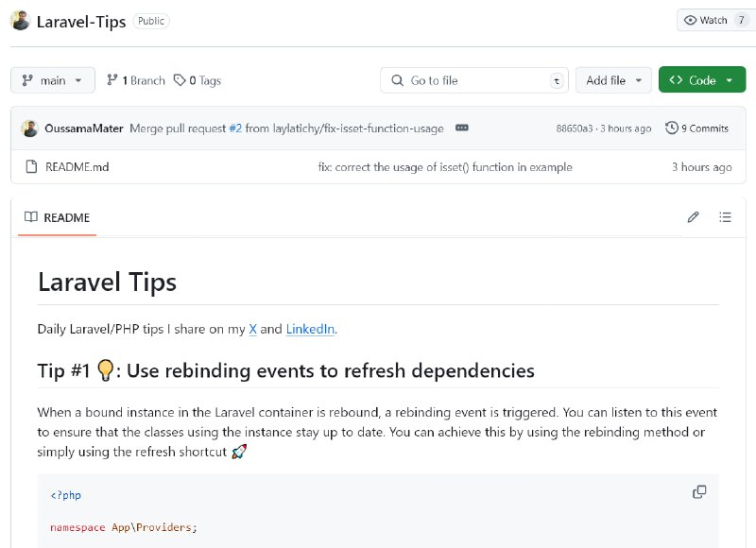Copy the PHP code block
756x548 pixels.
(699, 491)
